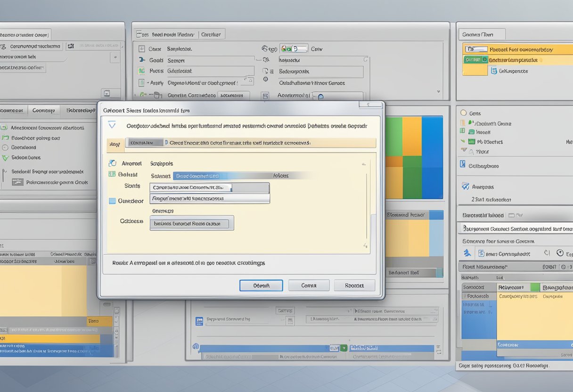Screen dimensions: 573x392
Task: Click the blue checkmark icon in right sidebar
Action: pyautogui.click(x=466, y=186)
